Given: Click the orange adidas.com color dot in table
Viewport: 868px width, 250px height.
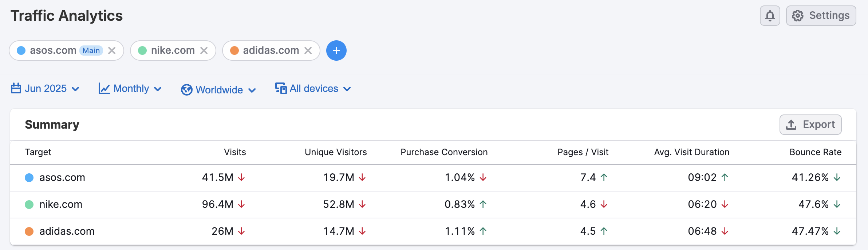Looking at the screenshot, I should tap(29, 231).
